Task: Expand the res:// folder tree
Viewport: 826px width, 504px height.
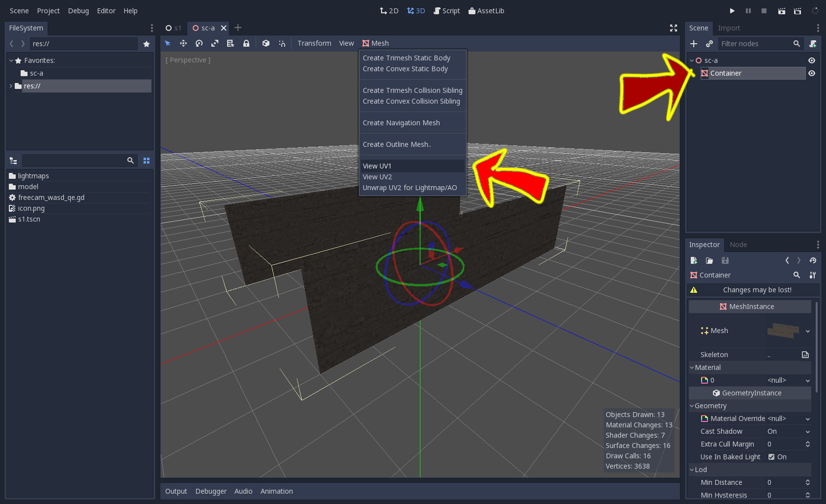Action: (11, 86)
